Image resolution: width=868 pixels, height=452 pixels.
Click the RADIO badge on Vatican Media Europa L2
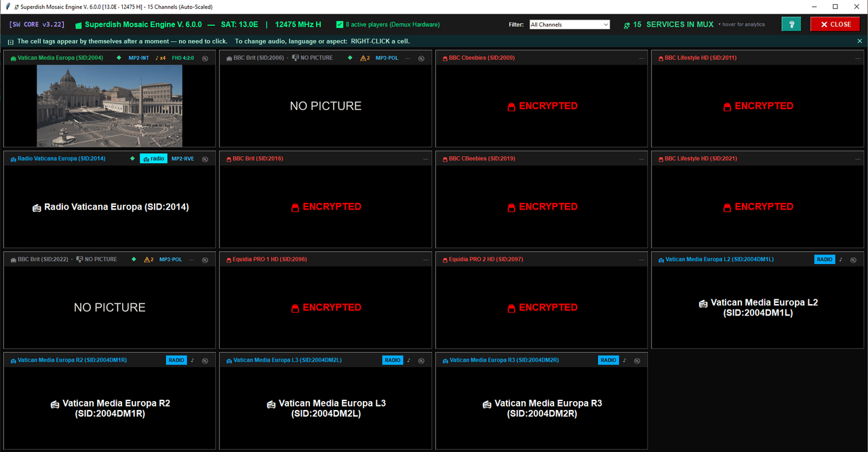tap(825, 259)
